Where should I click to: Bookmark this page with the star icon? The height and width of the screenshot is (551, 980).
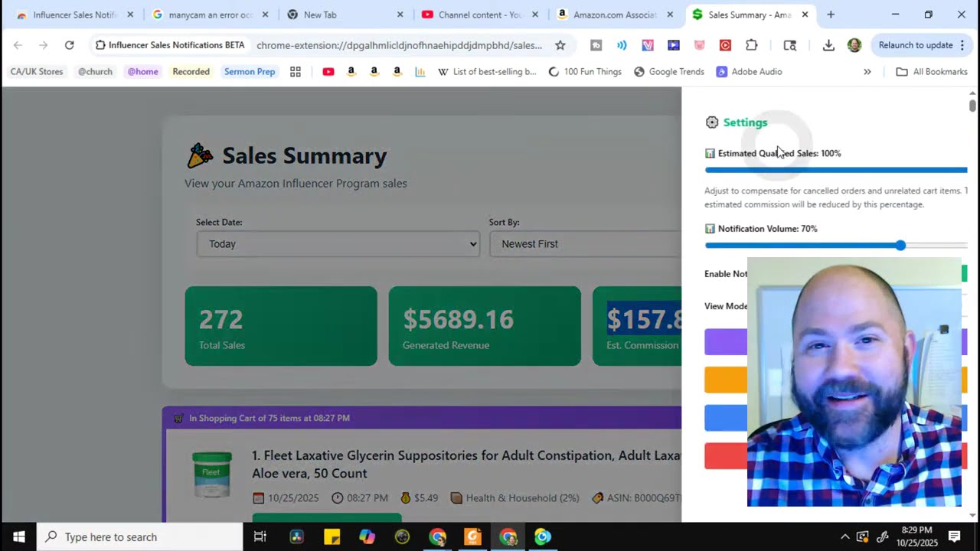coord(560,45)
